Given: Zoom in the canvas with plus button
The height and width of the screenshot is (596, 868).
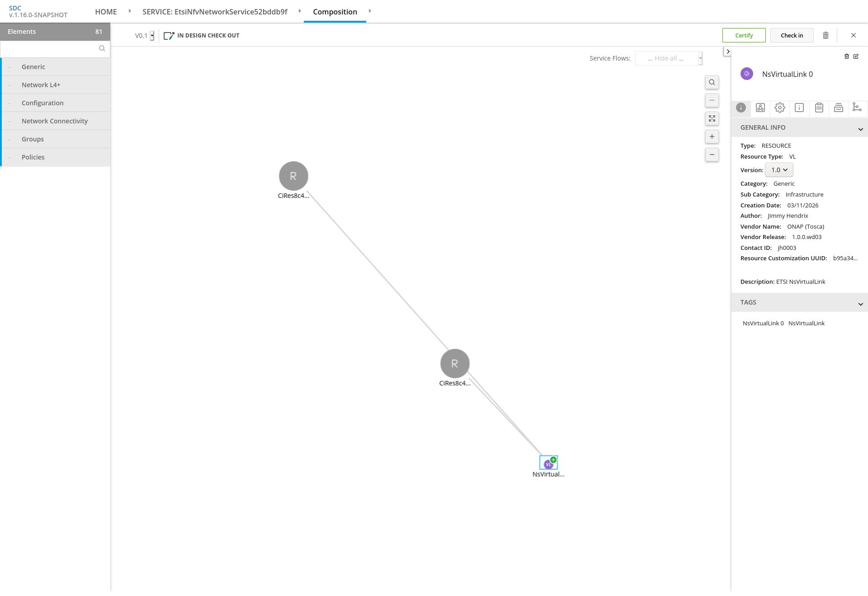Looking at the screenshot, I should tap(712, 136).
